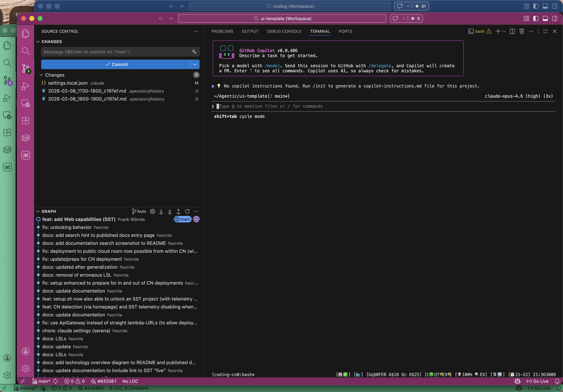The height and width of the screenshot is (392, 563).
Task: Switch to the OUTPUT tab
Action: pos(250,31)
